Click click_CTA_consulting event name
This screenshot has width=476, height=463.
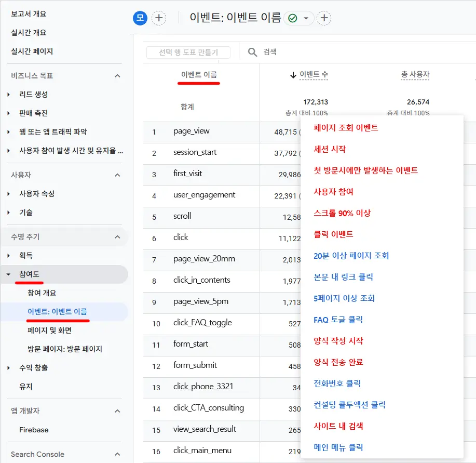click(209, 408)
